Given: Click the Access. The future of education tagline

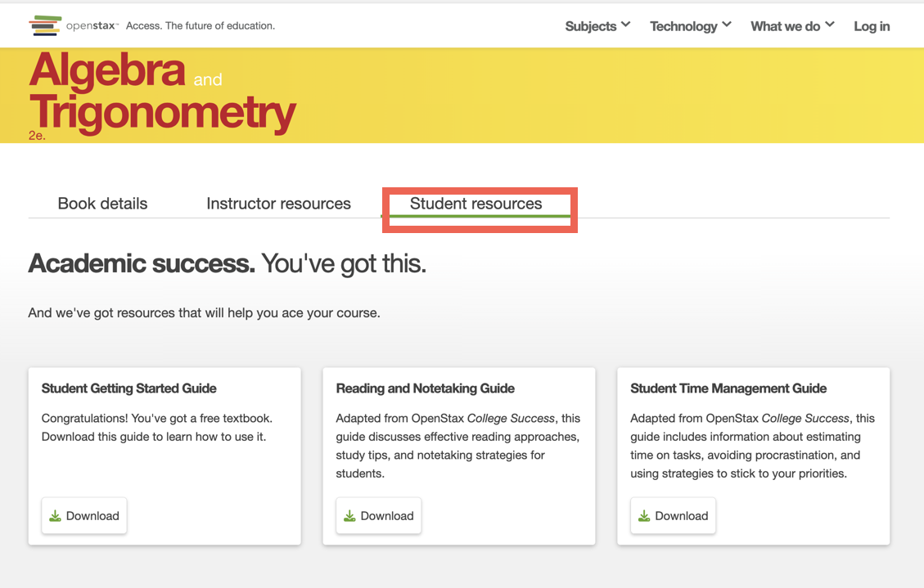Looking at the screenshot, I should click(x=201, y=25).
